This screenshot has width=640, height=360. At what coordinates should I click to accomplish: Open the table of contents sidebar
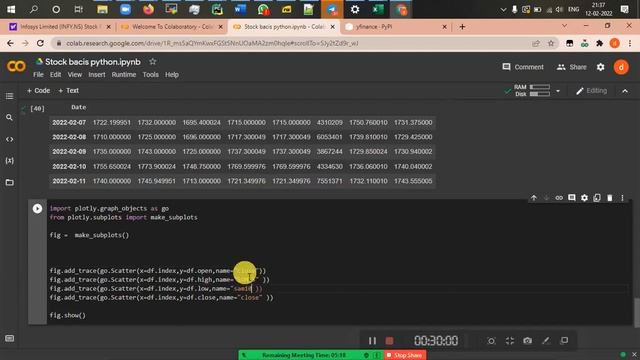[x=9, y=96]
